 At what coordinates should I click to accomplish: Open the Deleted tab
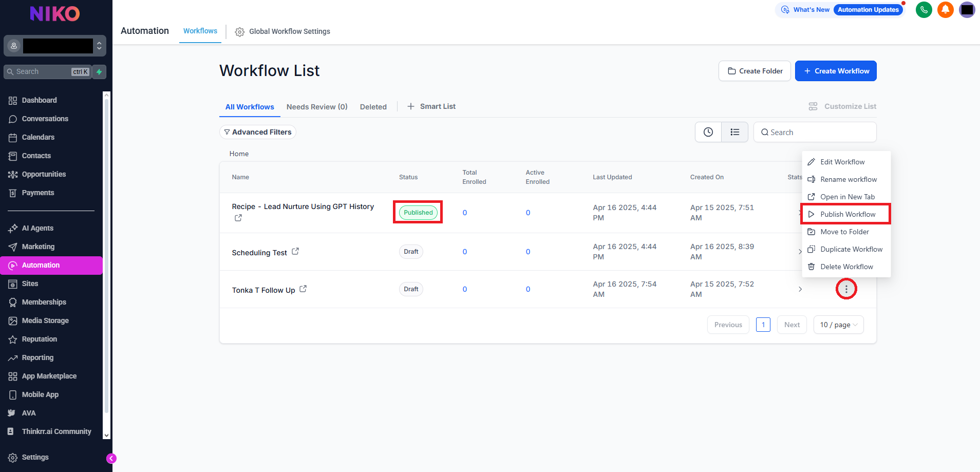[x=373, y=107]
